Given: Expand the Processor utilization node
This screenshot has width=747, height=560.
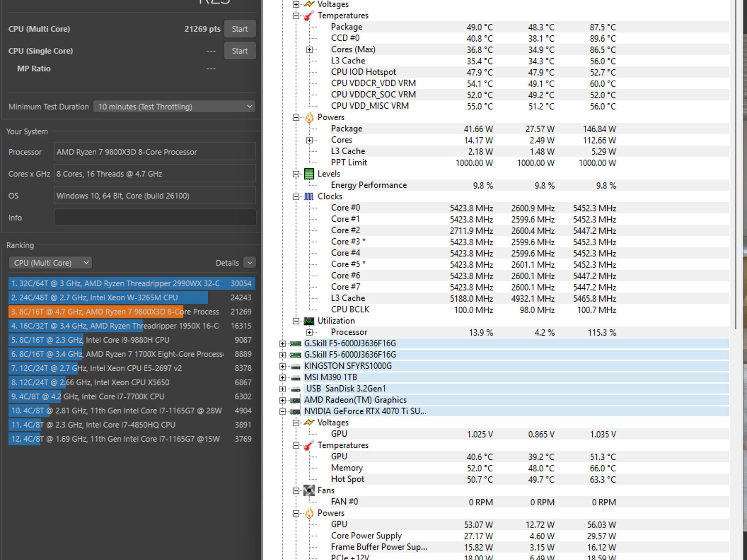Looking at the screenshot, I should coord(309,332).
